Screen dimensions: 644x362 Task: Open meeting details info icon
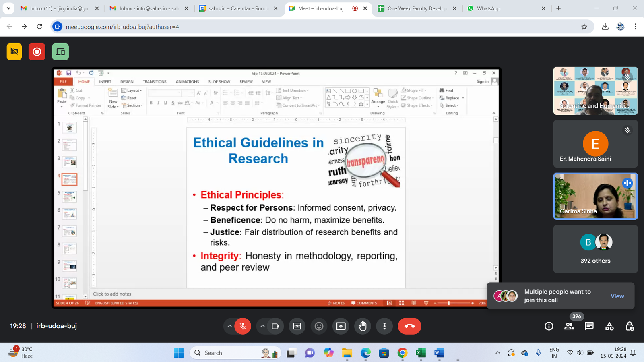[549, 326]
